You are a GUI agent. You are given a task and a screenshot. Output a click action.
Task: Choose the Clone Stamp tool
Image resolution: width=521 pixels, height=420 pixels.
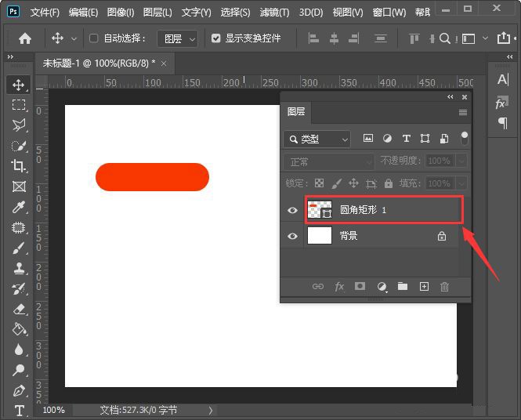(x=19, y=268)
